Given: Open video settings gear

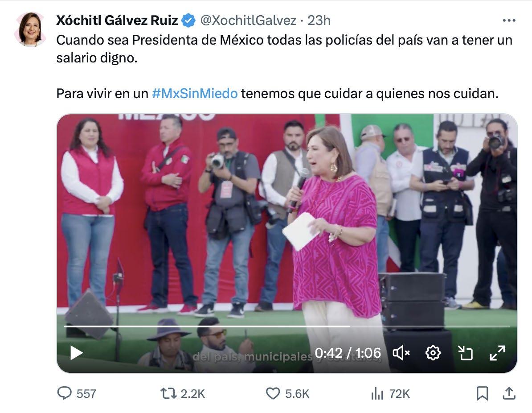Looking at the screenshot, I should point(433,353).
